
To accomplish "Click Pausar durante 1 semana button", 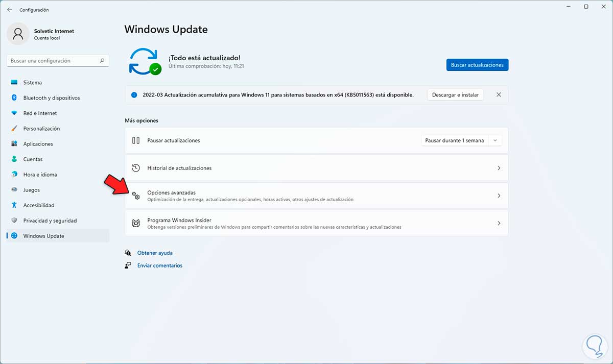I will tap(455, 140).
